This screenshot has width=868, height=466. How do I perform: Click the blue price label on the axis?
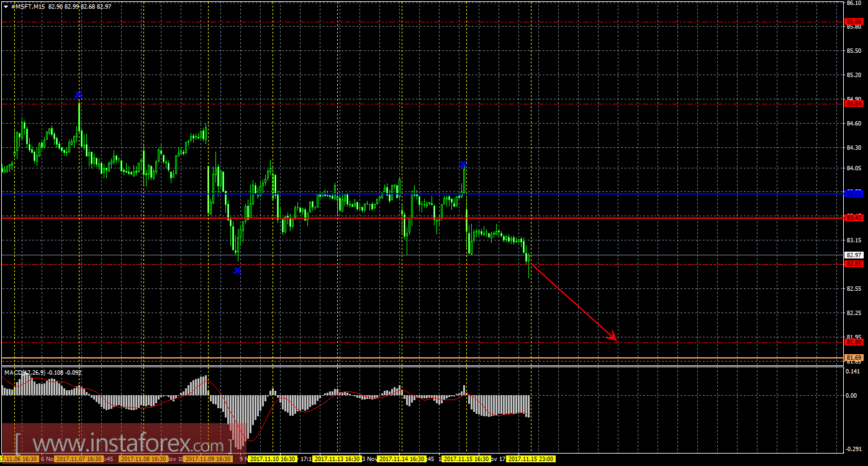[854, 194]
